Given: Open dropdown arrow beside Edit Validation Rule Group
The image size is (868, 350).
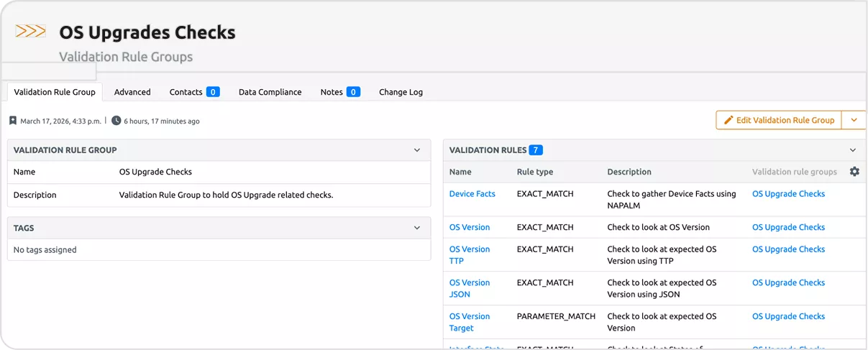Looking at the screenshot, I should 854,120.
